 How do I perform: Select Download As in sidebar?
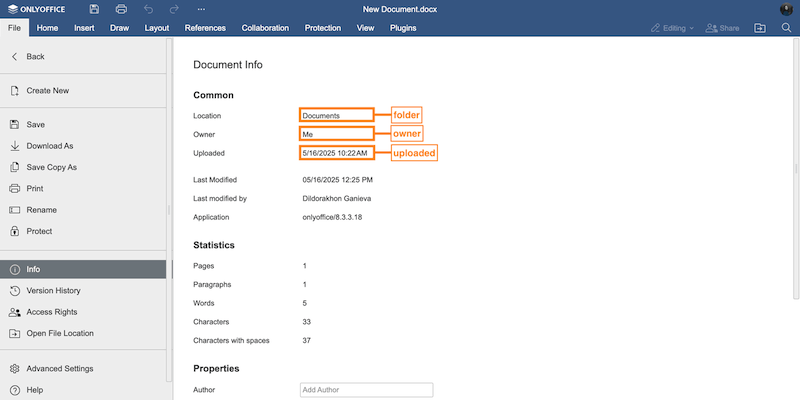[50, 146]
